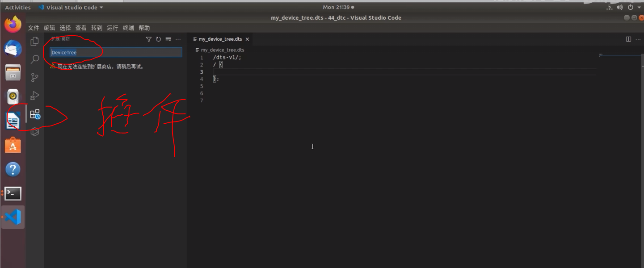This screenshot has width=644, height=268.
Task: Open the Source Control view
Action: click(34, 78)
